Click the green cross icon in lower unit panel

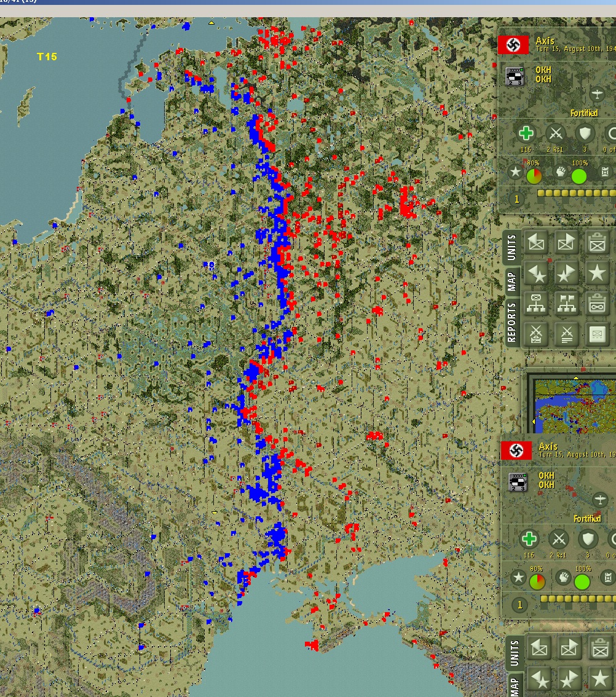click(x=529, y=539)
